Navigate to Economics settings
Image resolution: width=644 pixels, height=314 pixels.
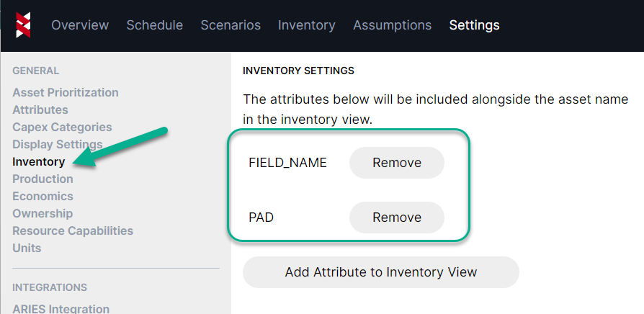pos(43,196)
